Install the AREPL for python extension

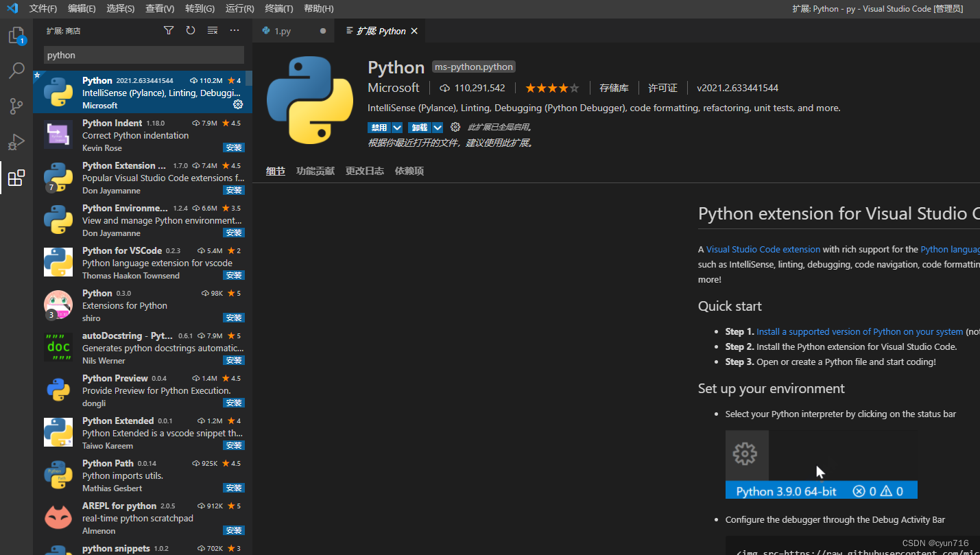pyautogui.click(x=234, y=530)
